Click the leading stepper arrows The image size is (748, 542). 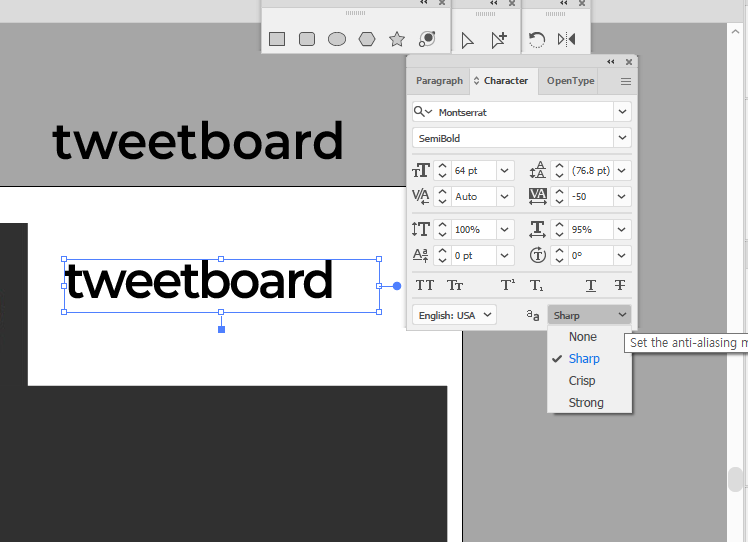[x=559, y=171]
